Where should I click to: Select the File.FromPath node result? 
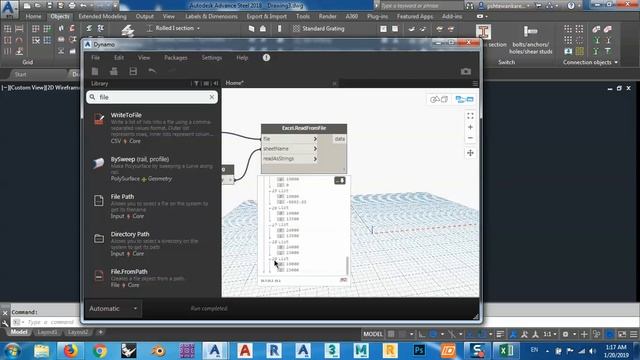pyautogui.click(x=152, y=278)
